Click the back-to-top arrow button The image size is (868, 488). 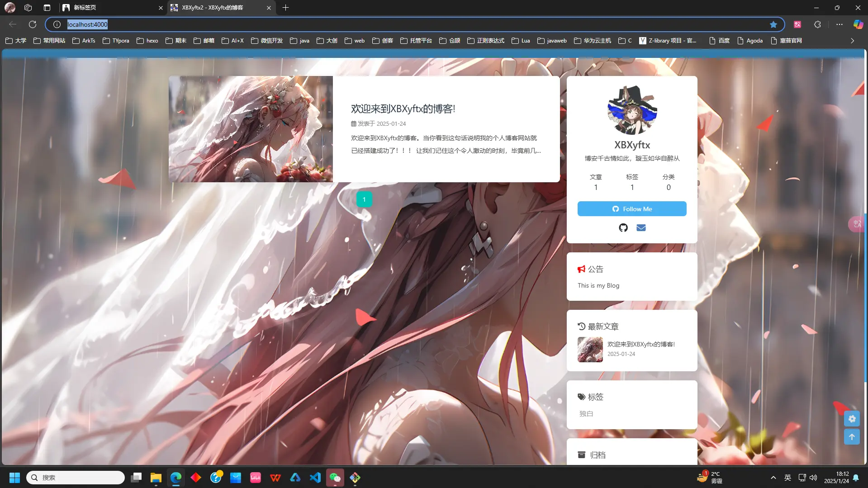point(852,437)
